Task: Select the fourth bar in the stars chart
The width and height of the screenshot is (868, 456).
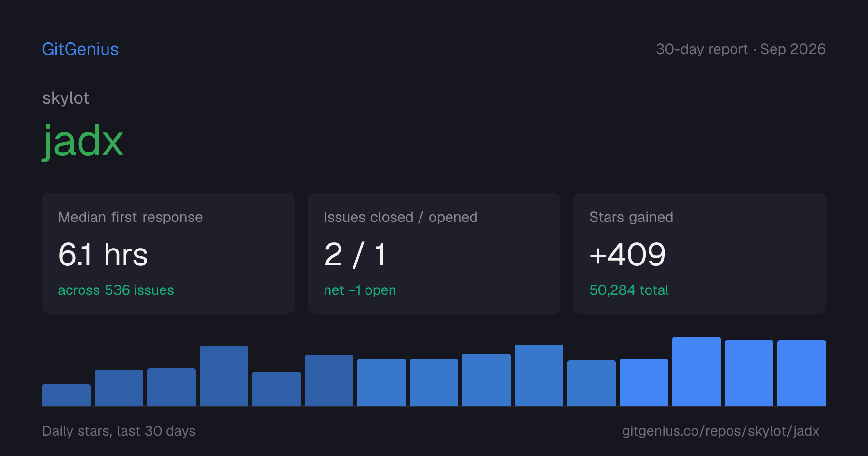Action: tap(224, 376)
